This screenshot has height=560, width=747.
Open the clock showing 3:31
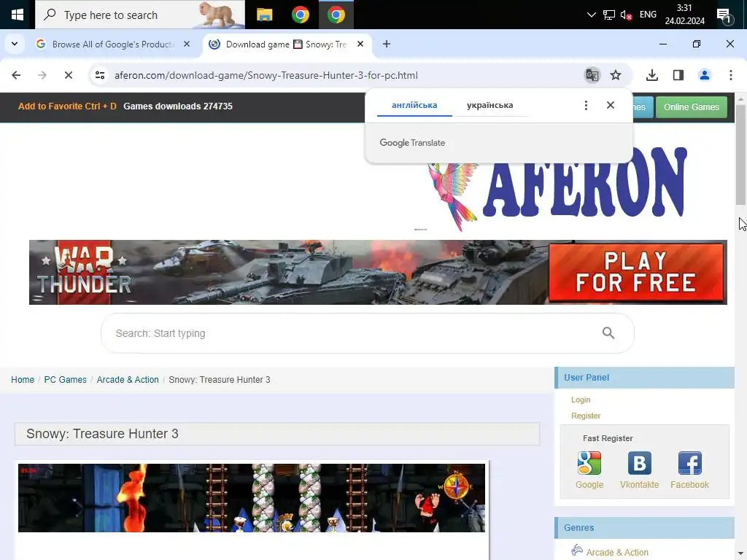(684, 15)
